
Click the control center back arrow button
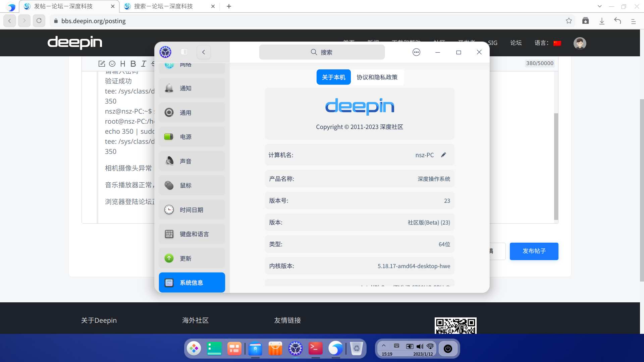(204, 52)
